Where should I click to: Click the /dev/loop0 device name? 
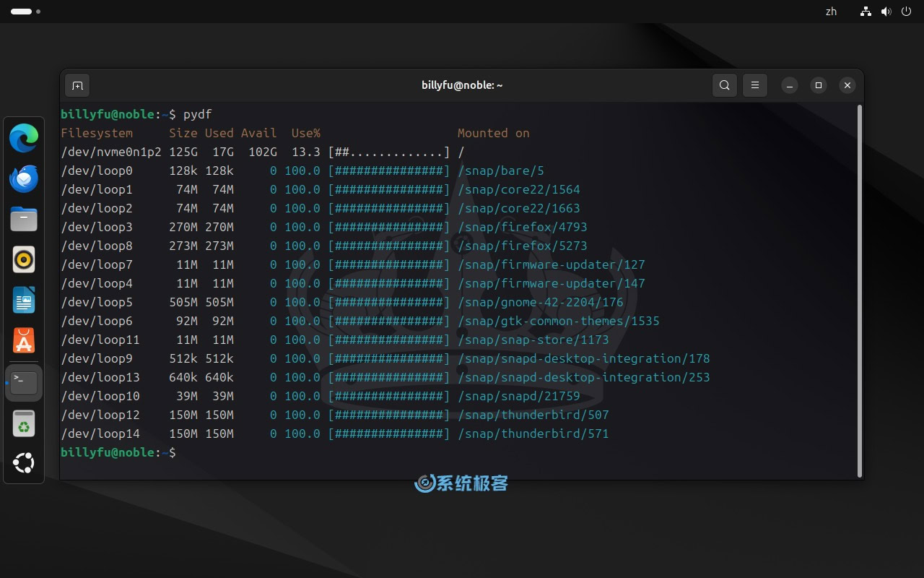point(97,171)
